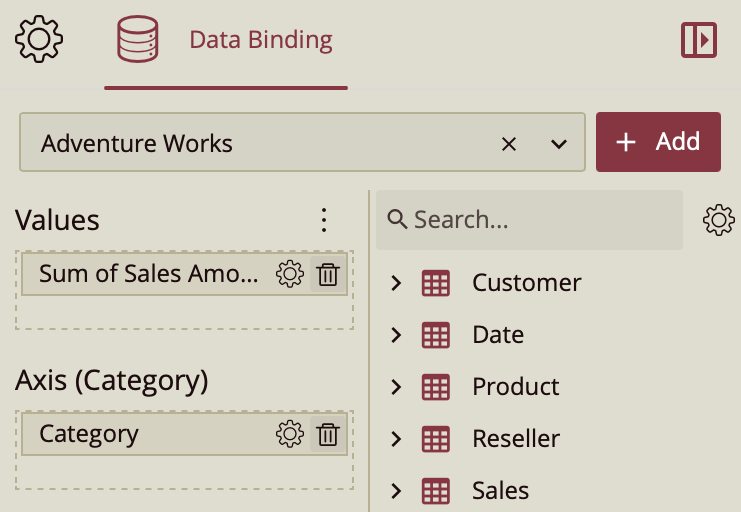Clear the Adventure Works selection
Image resolution: width=741 pixels, height=512 pixels.
[509, 144]
